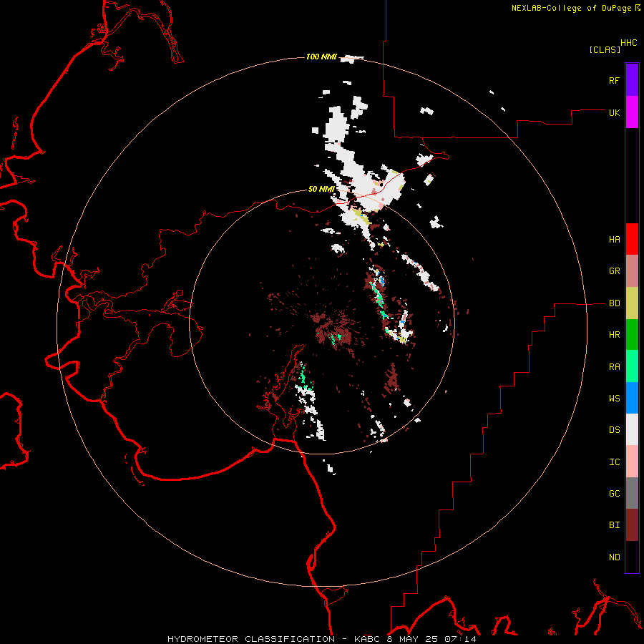The image size is (644, 644).
Task: Click the [CLAS] units label
Action: pos(605,49)
